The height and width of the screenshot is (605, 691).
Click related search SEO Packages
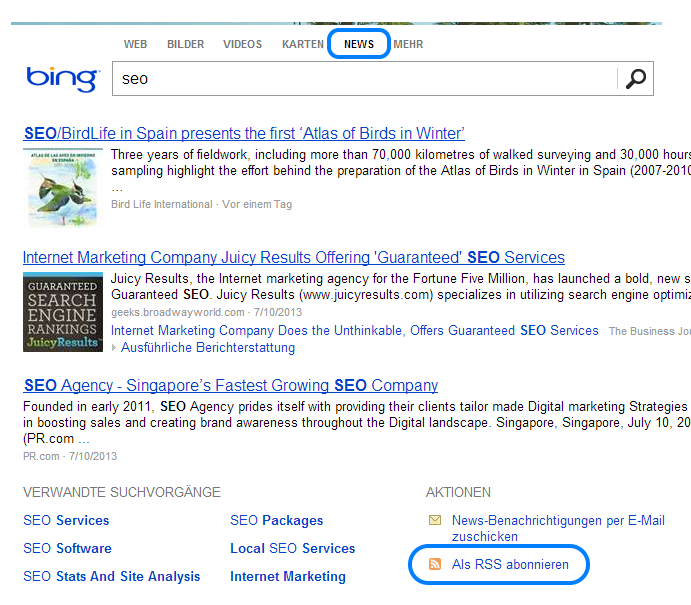(x=277, y=520)
